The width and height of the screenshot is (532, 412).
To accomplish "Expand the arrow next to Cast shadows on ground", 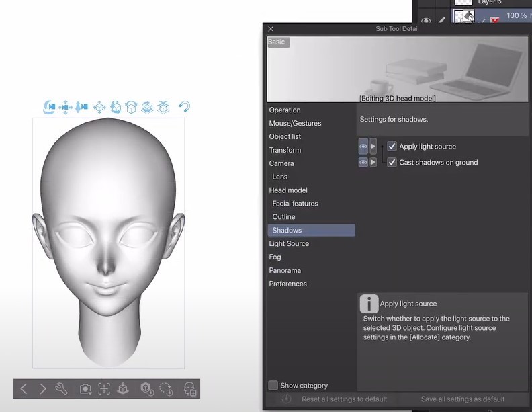I will [x=373, y=163].
